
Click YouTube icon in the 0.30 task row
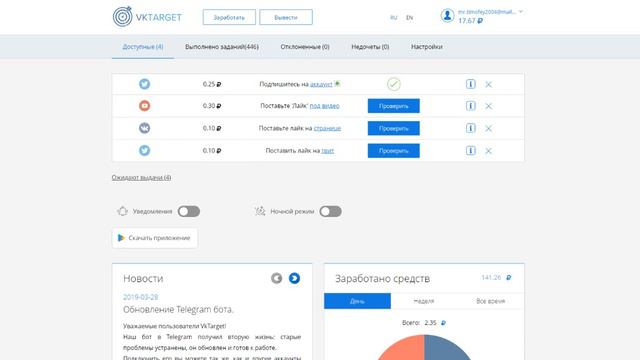click(x=144, y=106)
